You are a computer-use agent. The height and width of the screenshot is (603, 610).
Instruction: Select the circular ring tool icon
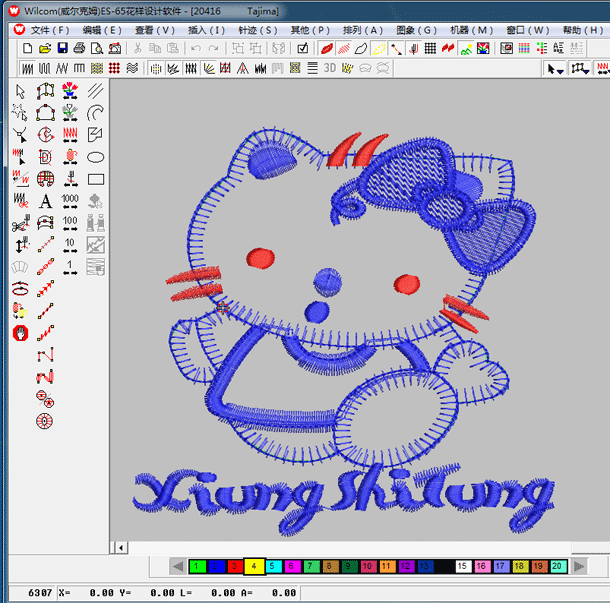(x=44, y=421)
